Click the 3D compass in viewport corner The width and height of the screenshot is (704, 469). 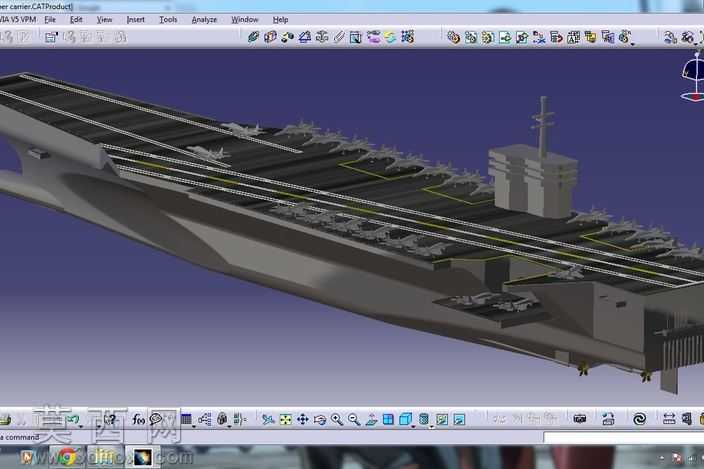693,76
